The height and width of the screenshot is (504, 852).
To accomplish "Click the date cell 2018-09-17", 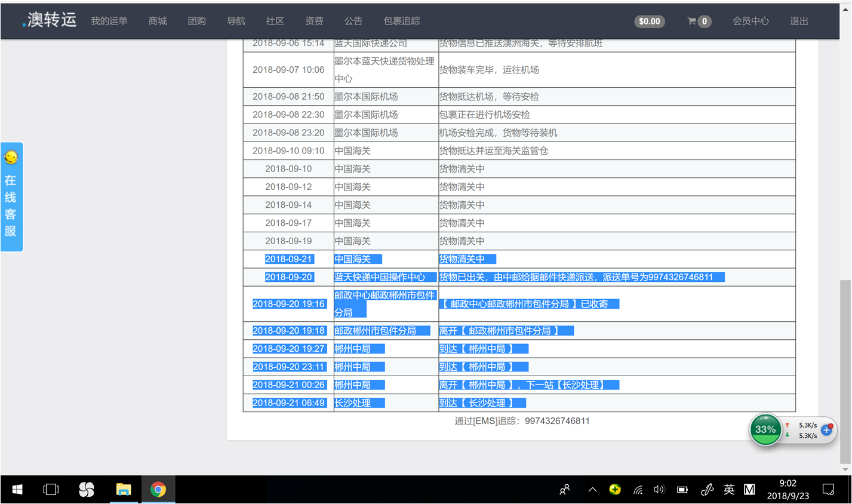I will tap(288, 223).
